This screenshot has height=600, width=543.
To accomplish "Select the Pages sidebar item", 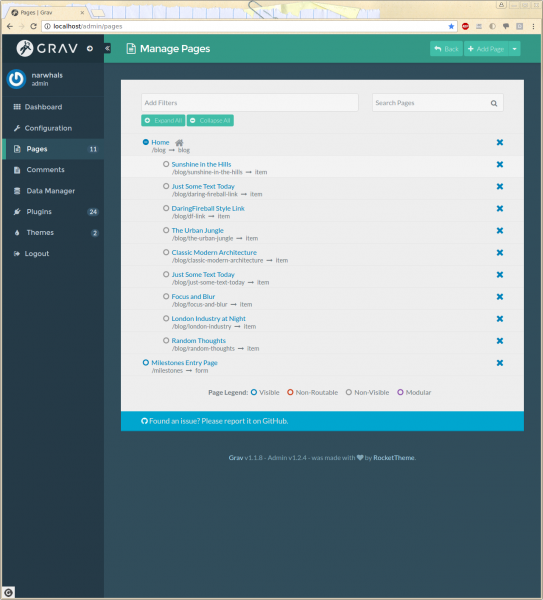I will coord(53,149).
